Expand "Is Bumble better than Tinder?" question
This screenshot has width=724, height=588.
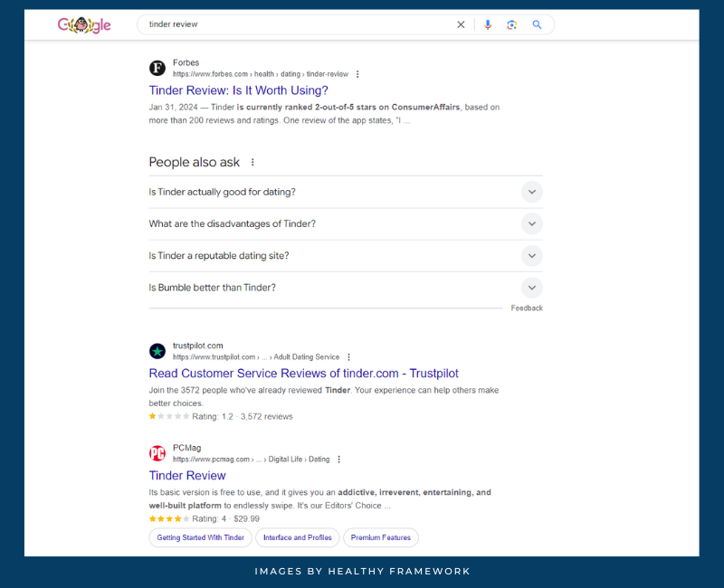tap(532, 288)
